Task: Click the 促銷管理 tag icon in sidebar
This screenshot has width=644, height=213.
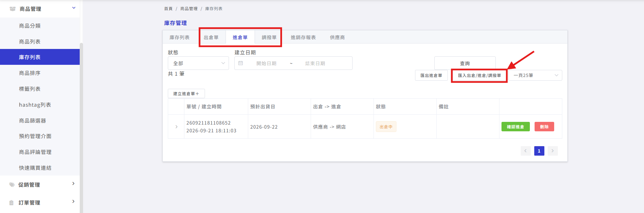Action: (x=12, y=185)
